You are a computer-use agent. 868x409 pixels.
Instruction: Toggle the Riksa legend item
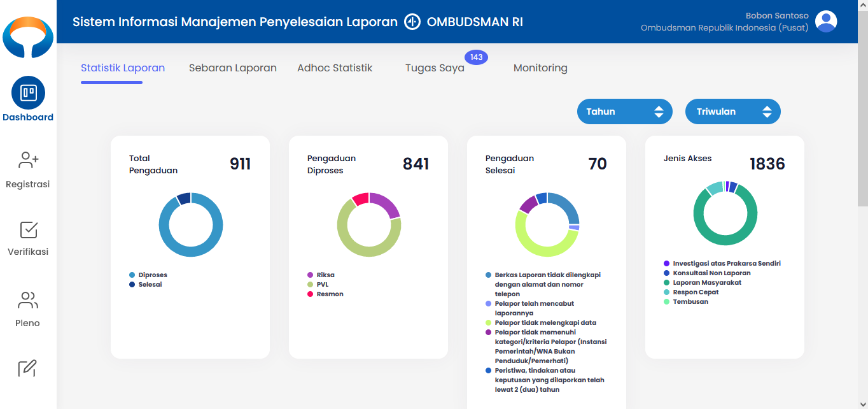pos(325,275)
